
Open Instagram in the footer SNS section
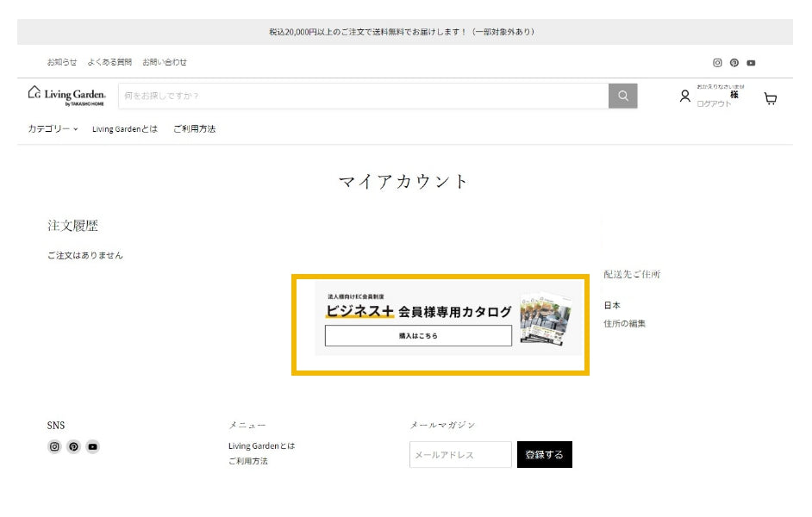point(54,446)
